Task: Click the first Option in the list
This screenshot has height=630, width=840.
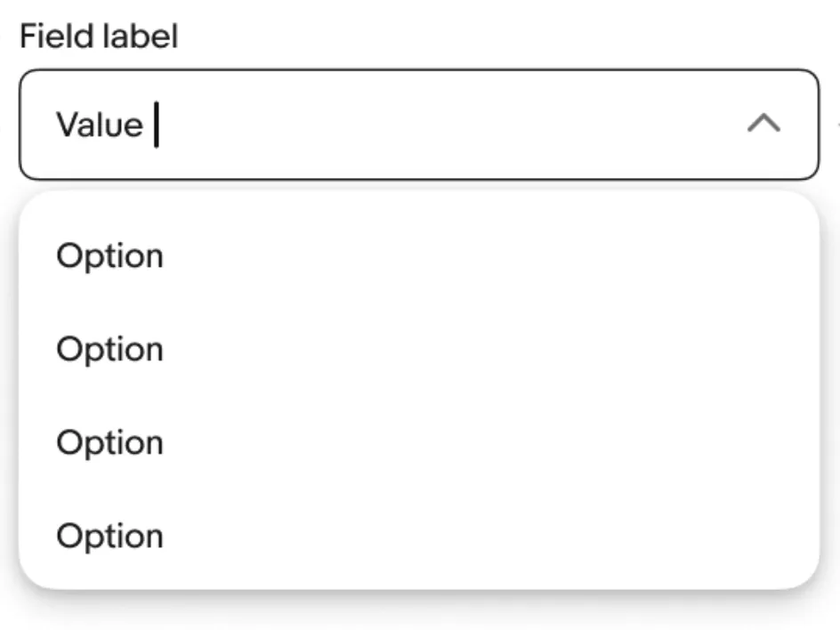Action: point(109,256)
